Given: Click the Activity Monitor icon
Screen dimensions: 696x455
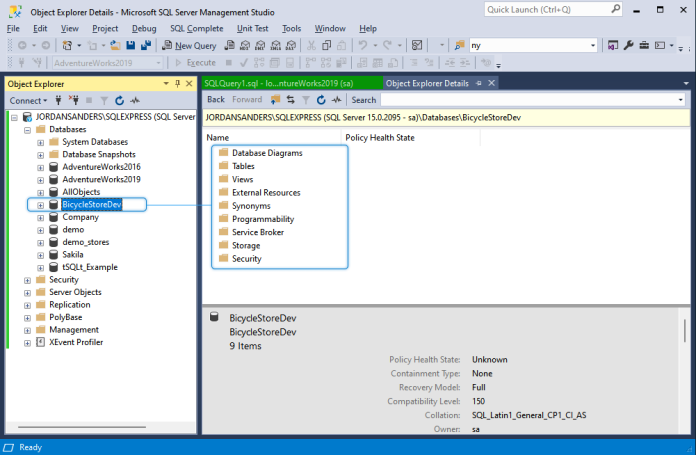Looking at the screenshot, I should pos(417,45).
